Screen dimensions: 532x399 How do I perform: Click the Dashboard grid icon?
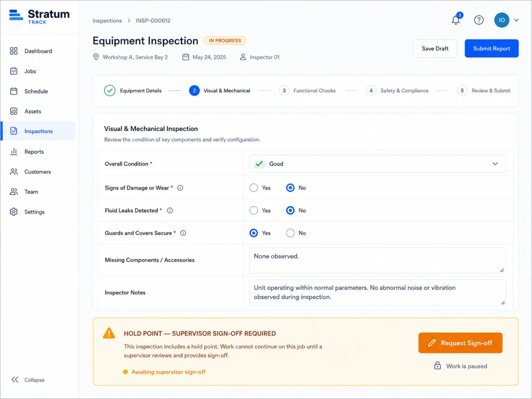(14, 51)
